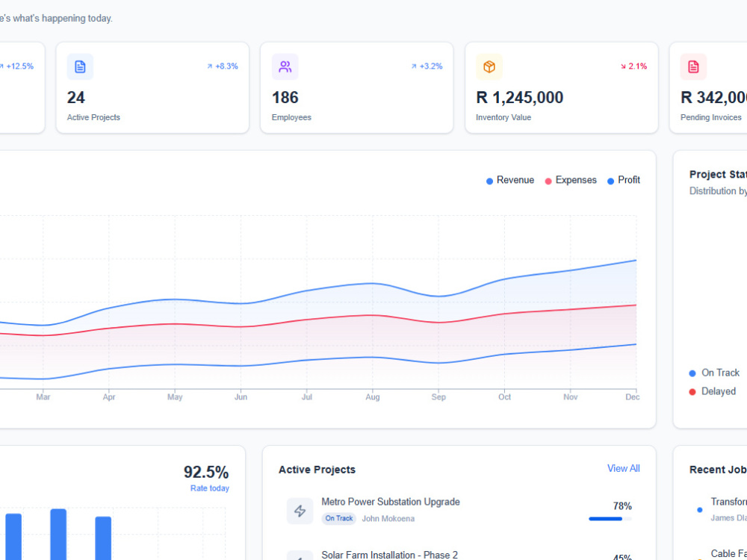Click the On Track status badge

click(338, 519)
